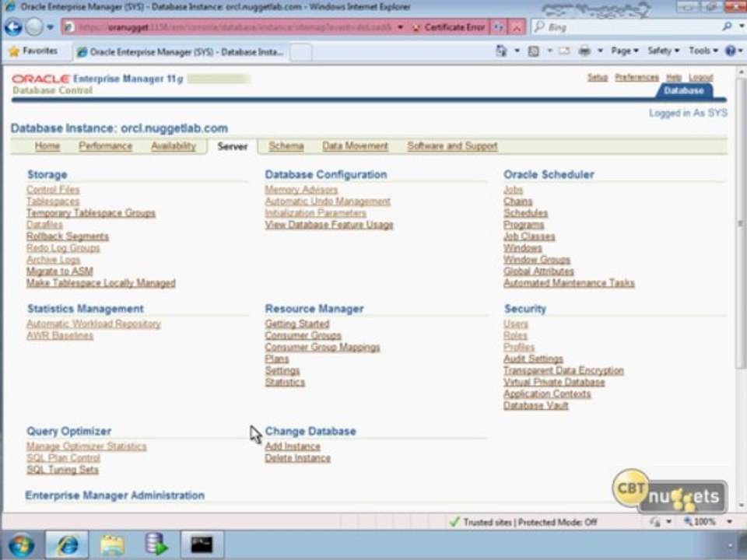Image resolution: width=747 pixels, height=560 pixels.
Task: Click the Windows Start orb
Action: pos(21,545)
